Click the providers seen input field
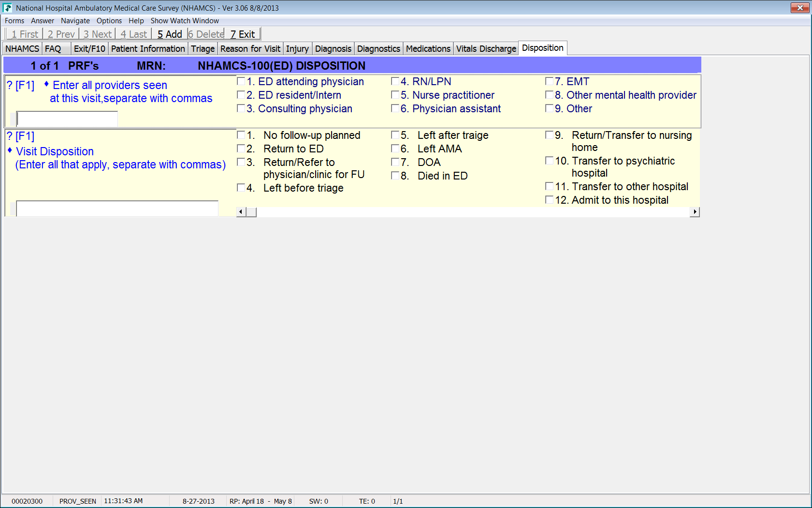 [67, 119]
